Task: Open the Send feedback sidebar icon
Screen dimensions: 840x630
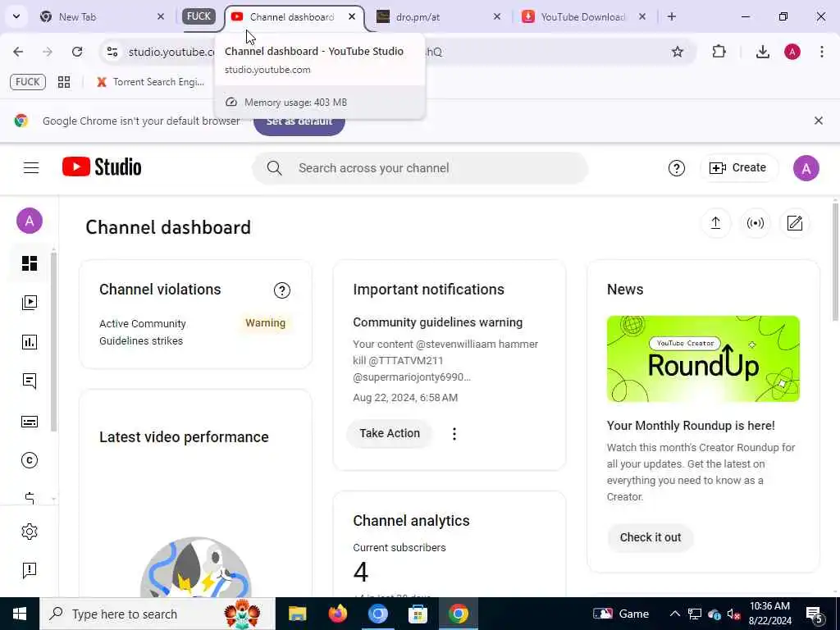Action: click(x=30, y=571)
